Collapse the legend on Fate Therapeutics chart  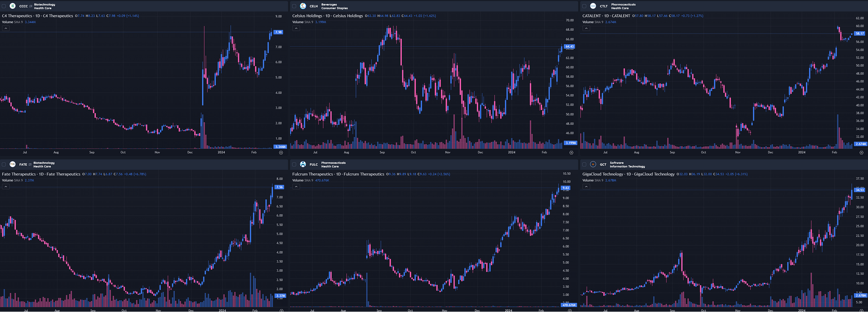(6, 186)
